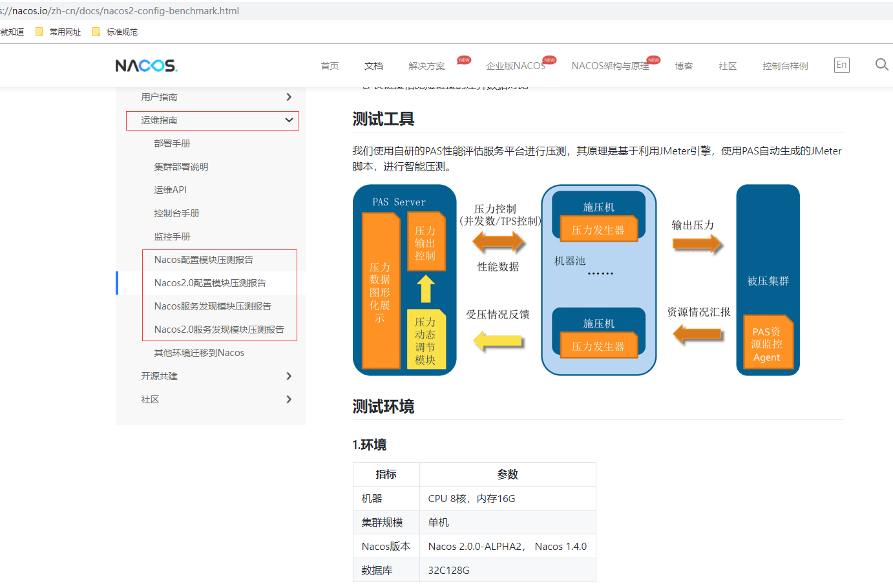Open 控制台样例 in the top navigation
Viewport: 893px width, 588px height.
coord(785,66)
